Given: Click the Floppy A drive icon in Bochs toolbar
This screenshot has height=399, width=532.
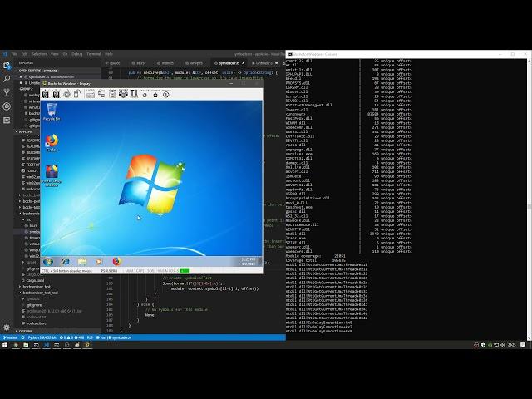Looking at the screenshot, I should click(45, 94).
